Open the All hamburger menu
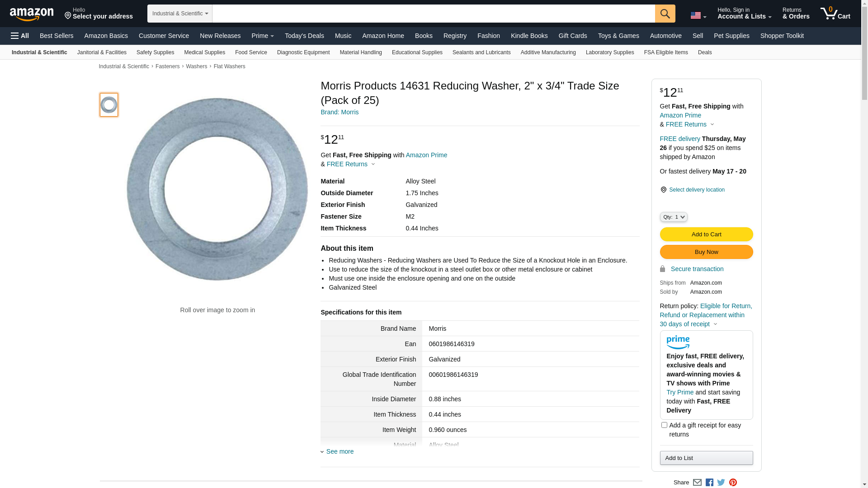The height and width of the screenshot is (488, 868). click(20, 36)
